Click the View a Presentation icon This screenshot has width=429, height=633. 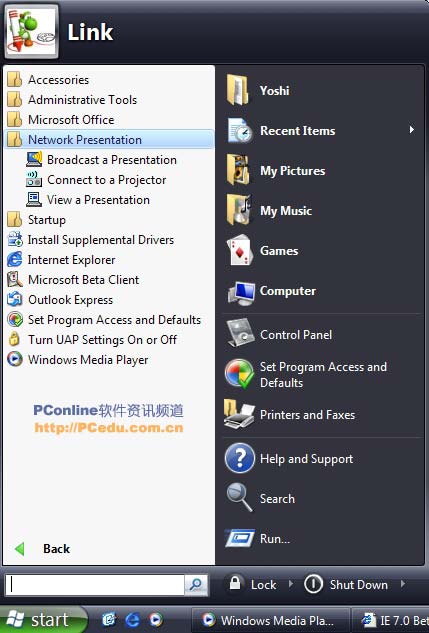click(34, 199)
